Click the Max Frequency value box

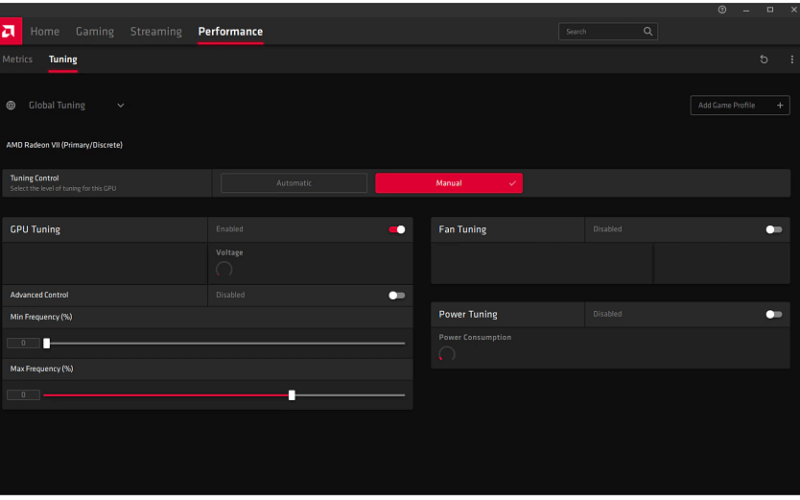[23, 394]
